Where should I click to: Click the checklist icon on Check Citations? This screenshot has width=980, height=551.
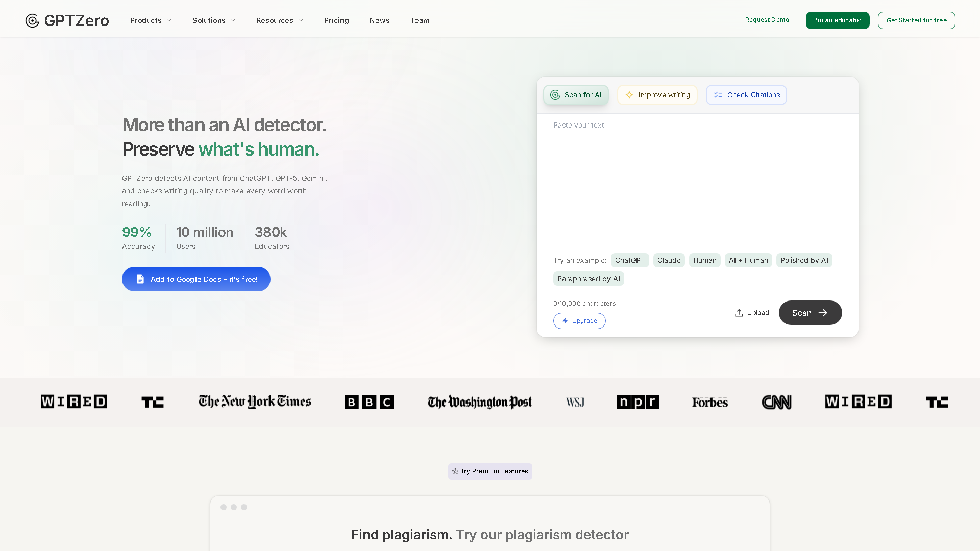(718, 95)
